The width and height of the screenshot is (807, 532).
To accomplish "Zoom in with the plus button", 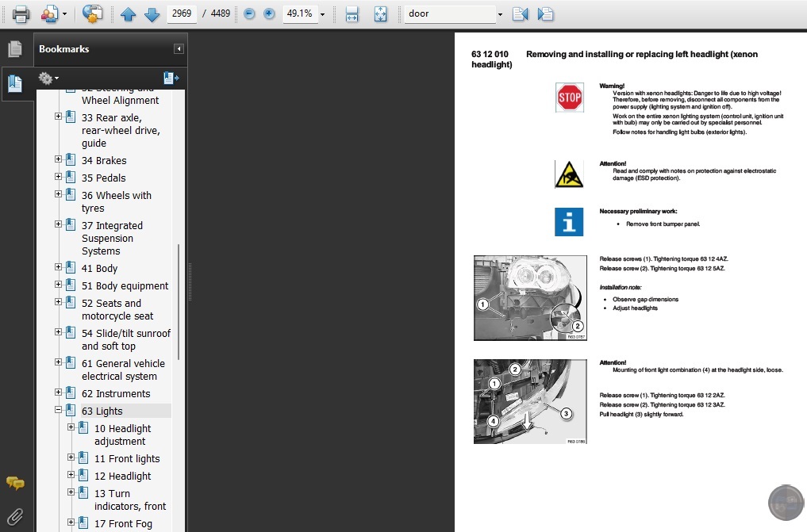I will coord(269,14).
